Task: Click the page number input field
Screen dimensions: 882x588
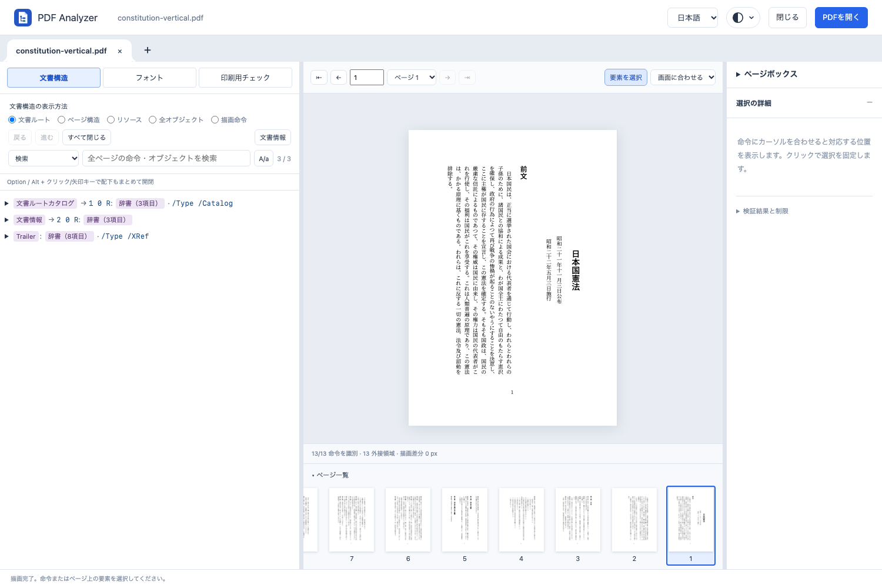Action: pyautogui.click(x=367, y=78)
